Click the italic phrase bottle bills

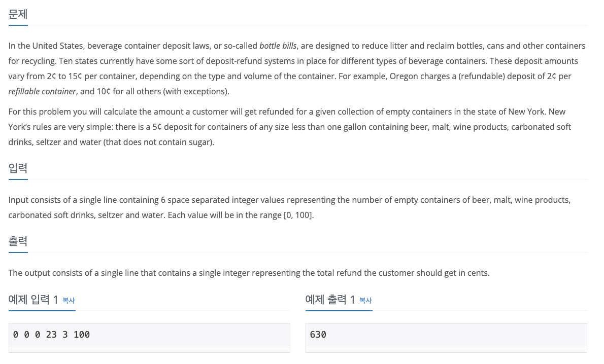pyautogui.click(x=278, y=46)
